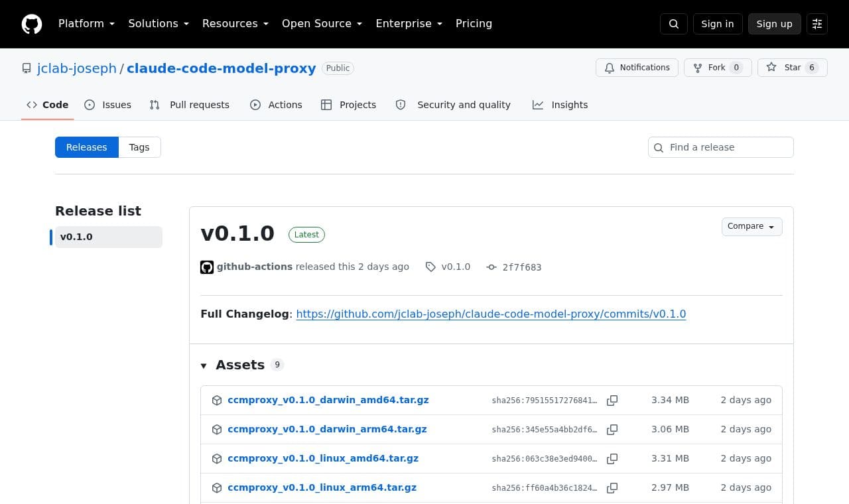Copy sha256 for darwin_amd64 asset

[612, 400]
